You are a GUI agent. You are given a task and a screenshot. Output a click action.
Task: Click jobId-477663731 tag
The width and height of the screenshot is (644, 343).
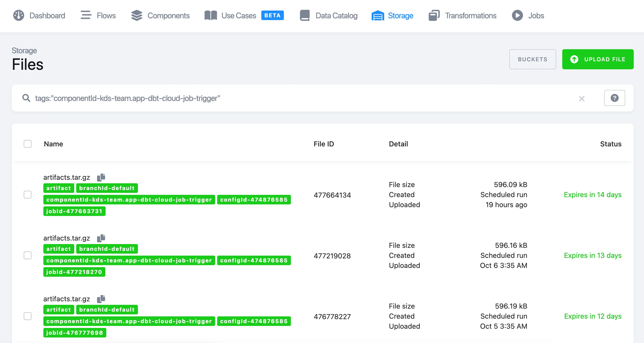tap(74, 211)
